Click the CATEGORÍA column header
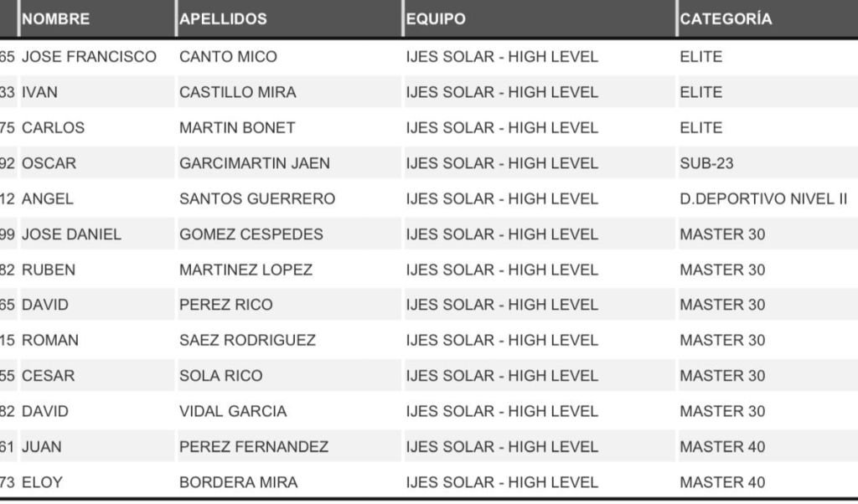 click(x=726, y=19)
